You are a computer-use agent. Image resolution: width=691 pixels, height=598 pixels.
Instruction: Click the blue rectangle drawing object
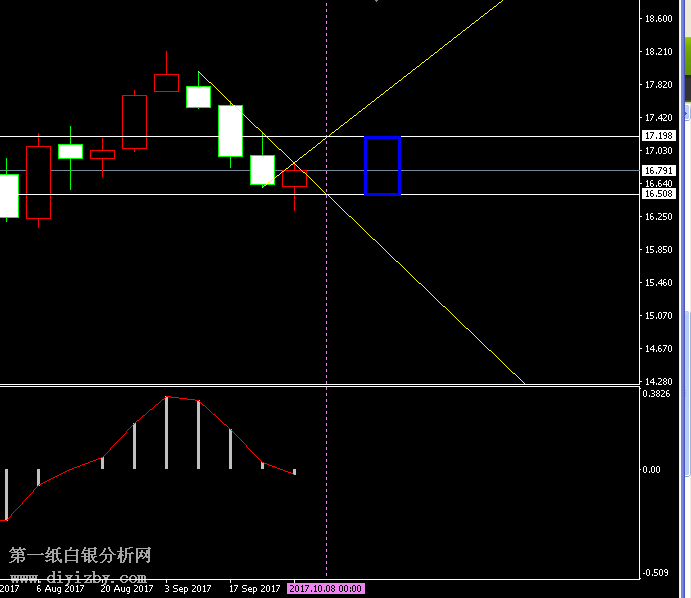click(x=366, y=165)
